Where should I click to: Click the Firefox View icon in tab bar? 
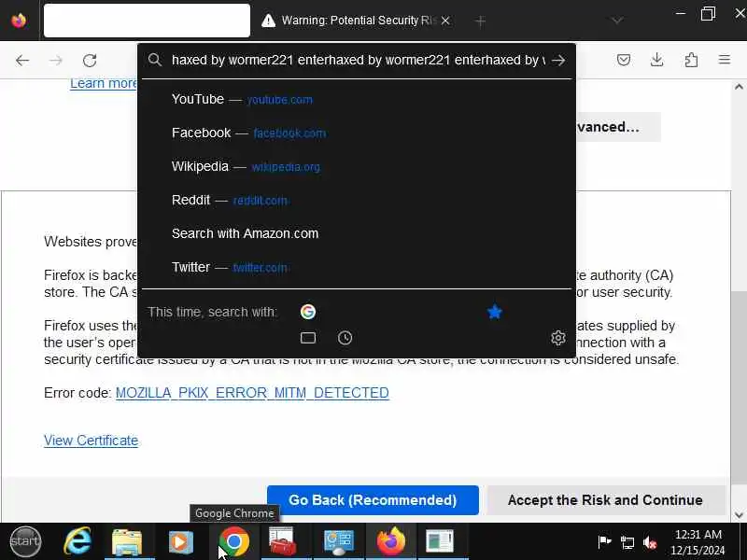click(19, 21)
